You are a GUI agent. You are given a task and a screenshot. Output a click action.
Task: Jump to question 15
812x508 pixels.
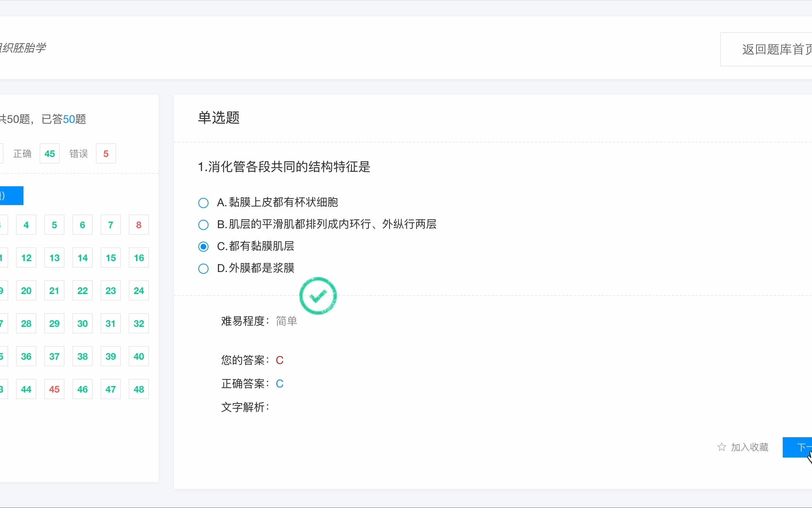111,258
